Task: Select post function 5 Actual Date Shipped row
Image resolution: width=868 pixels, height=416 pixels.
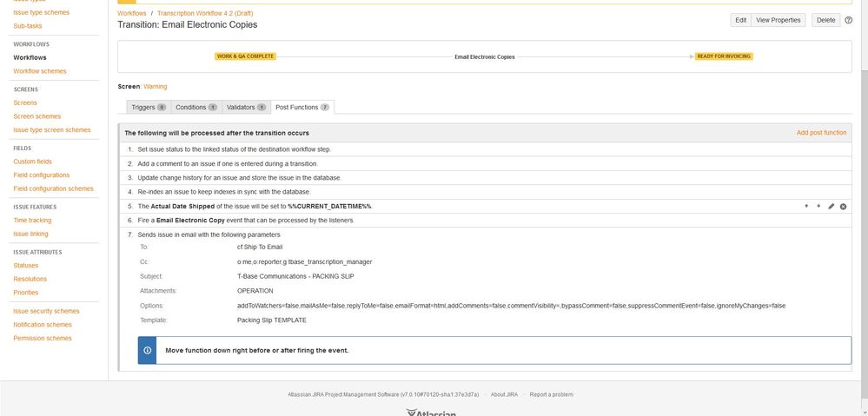Action: (x=485, y=207)
